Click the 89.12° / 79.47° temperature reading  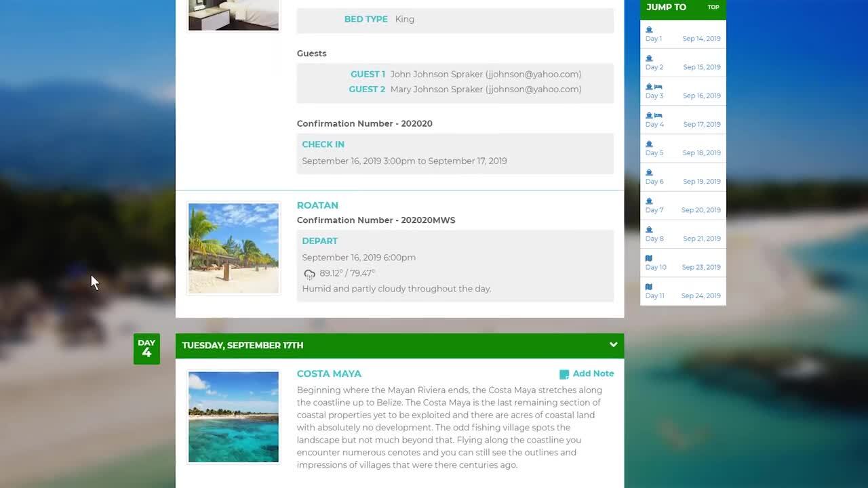coord(347,273)
